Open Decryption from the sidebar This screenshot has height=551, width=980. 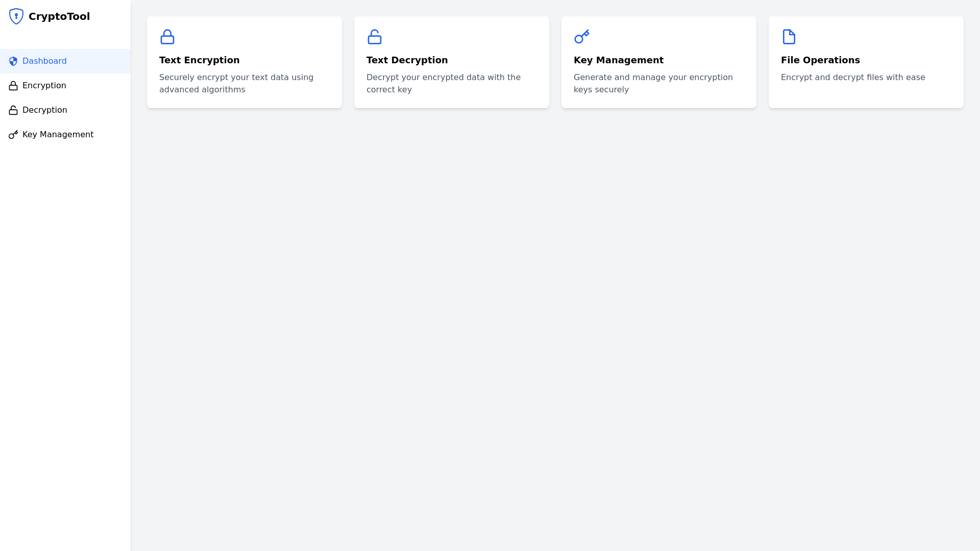(x=44, y=110)
